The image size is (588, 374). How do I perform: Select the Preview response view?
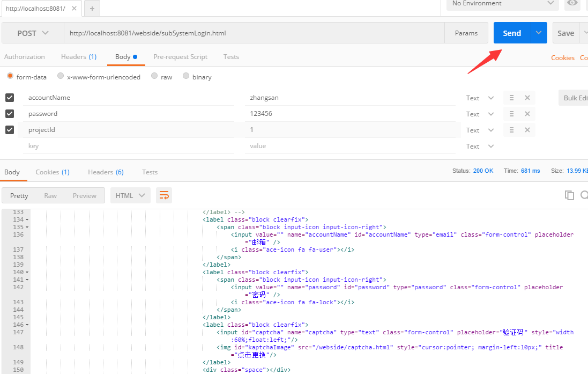84,196
